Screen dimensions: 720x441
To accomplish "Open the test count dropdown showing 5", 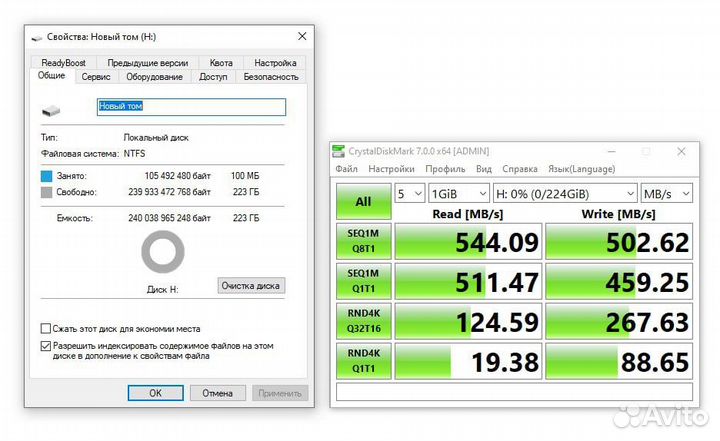I will 410,194.
